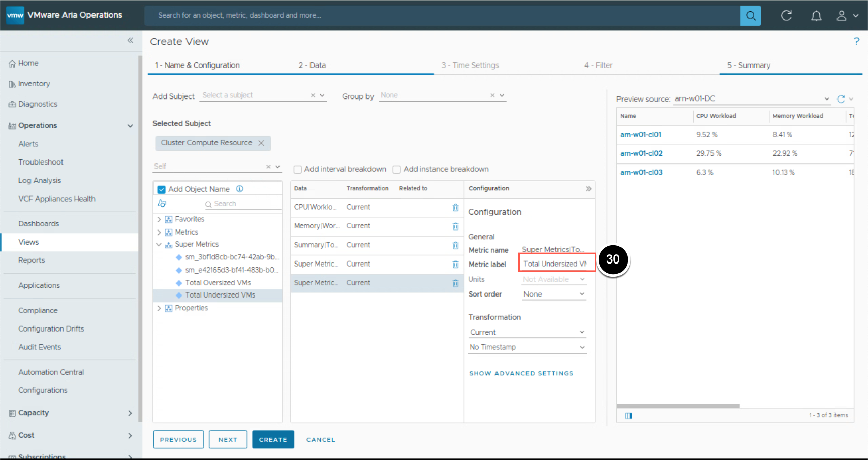The width and height of the screenshot is (868, 460).
Task: Go to the 3 - Time Settings step
Action: pyautogui.click(x=470, y=65)
